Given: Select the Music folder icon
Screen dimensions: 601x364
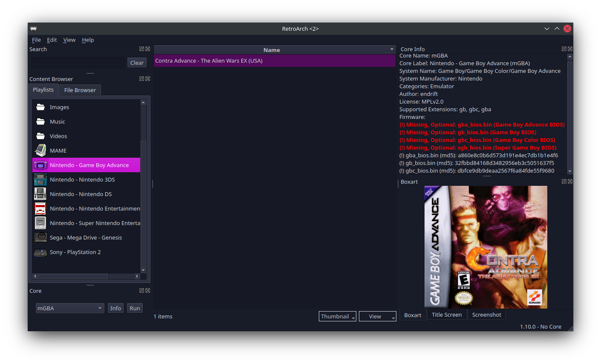Looking at the screenshot, I should tap(40, 121).
